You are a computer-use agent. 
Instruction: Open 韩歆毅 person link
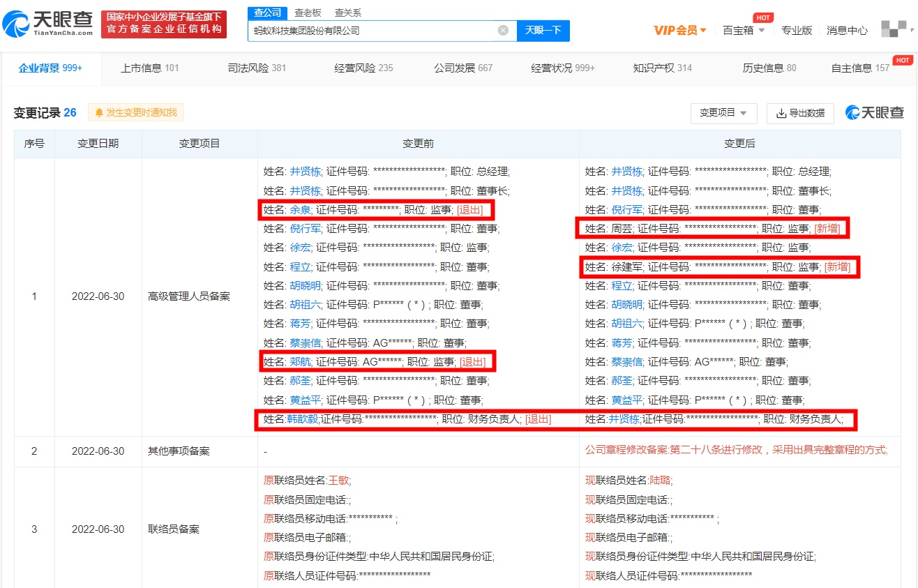pos(302,419)
